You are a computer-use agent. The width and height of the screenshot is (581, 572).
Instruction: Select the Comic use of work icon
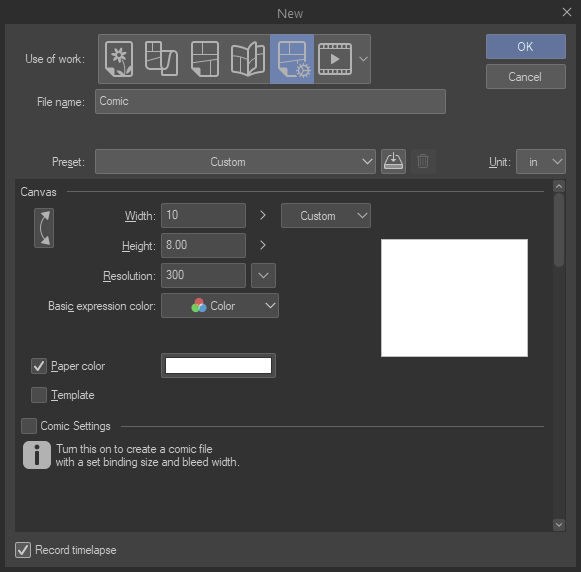tap(205, 59)
